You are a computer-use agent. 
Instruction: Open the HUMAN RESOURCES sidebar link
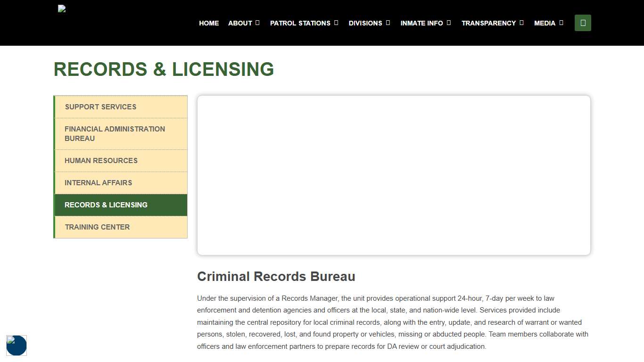[x=101, y=161]
